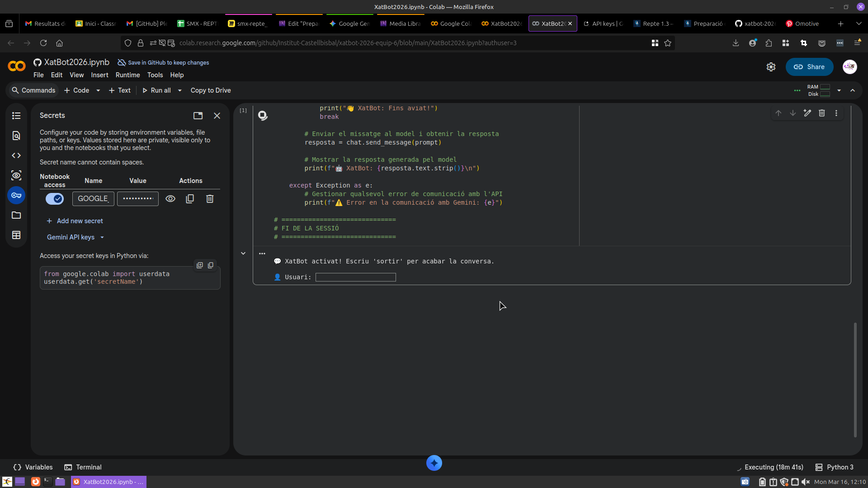
Task: Click Add new secret
Action: [75, 221]
